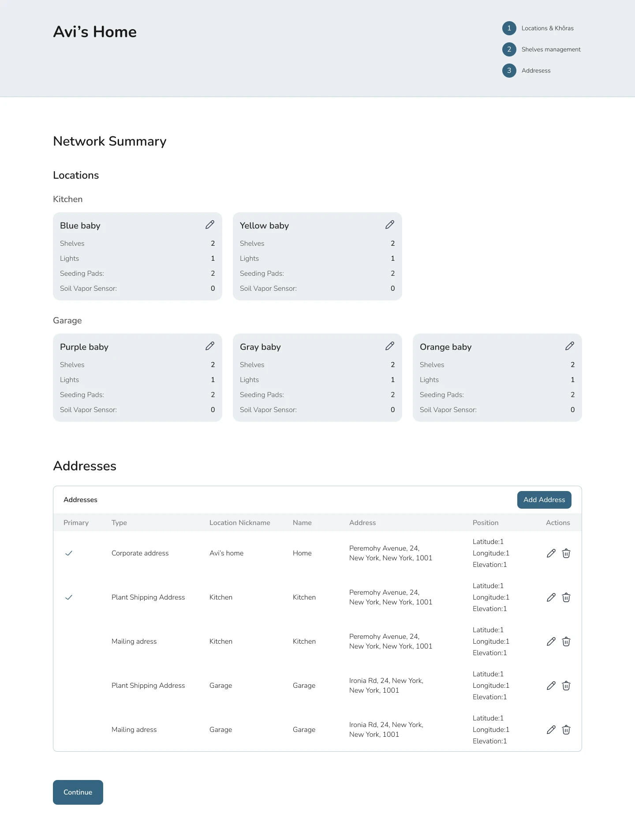Edit the Gray baby card
Screen dimensions: 635x840
click(390, 346)
